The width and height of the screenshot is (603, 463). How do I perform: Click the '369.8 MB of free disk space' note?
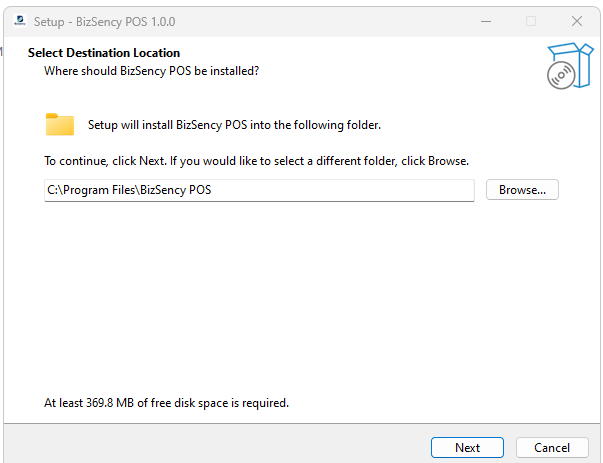(166, 403)
